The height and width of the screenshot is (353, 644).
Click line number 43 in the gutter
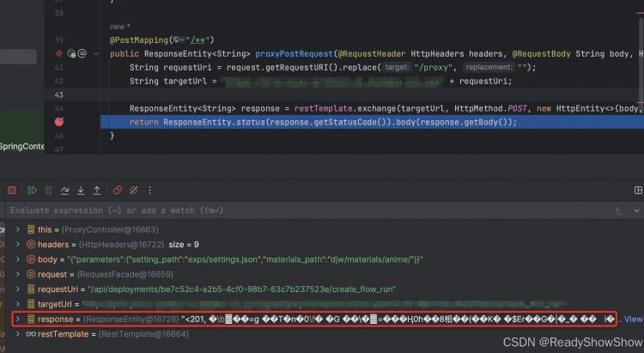click(58, 95)
